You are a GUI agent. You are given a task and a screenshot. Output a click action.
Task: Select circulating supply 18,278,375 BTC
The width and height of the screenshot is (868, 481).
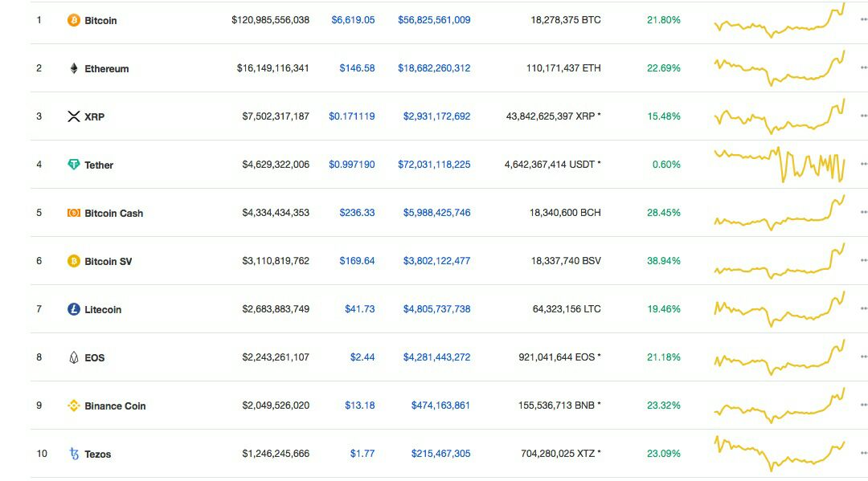pyautogui.click(x=566, y=20)
